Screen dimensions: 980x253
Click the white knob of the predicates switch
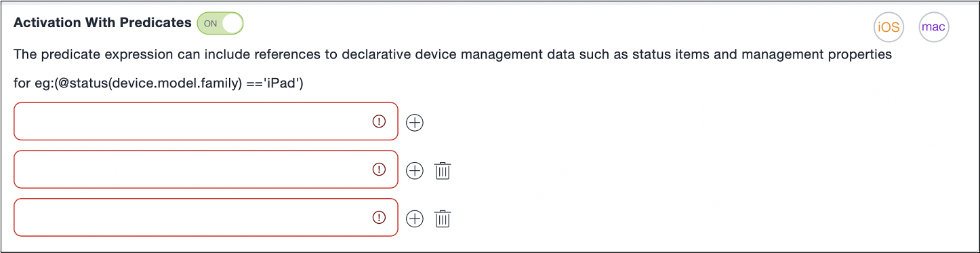pos(232,23)
